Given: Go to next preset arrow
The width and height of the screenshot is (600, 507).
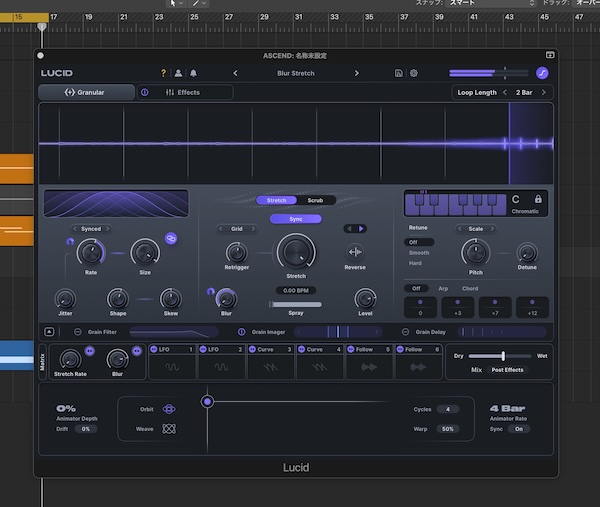Looking at the screenshot, I should click(x=356, y=73).
